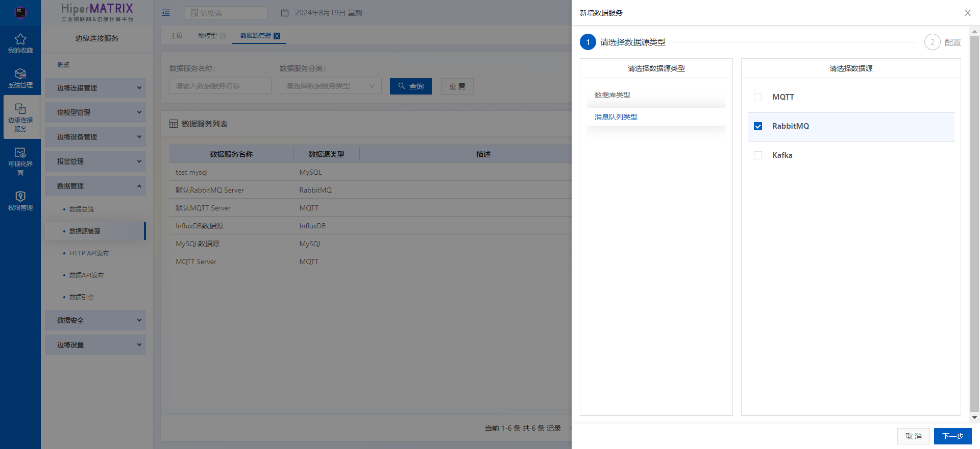980x449 pixels.
Task: Click step 2 配置 circle in the wizard
Action: 933,42
